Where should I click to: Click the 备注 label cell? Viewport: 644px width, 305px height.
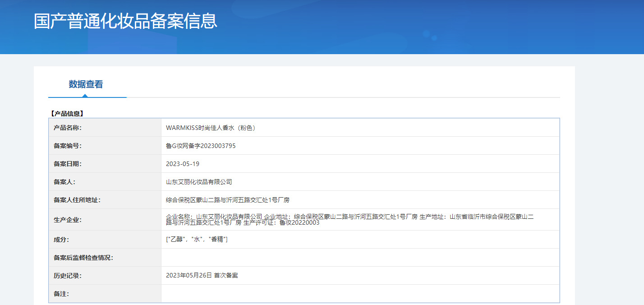105,294
